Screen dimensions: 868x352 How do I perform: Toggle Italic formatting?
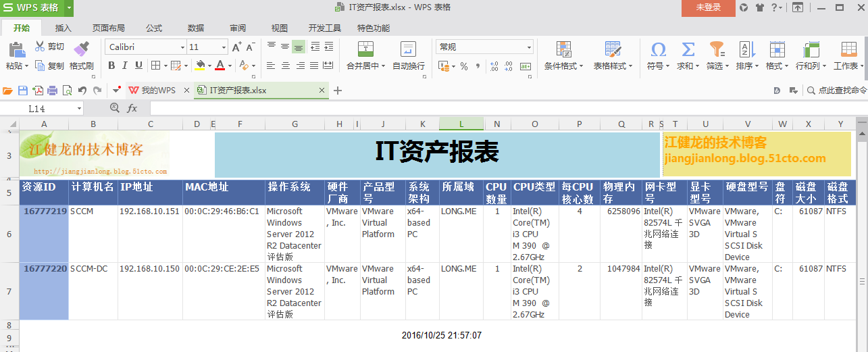(x=125, y=66)
